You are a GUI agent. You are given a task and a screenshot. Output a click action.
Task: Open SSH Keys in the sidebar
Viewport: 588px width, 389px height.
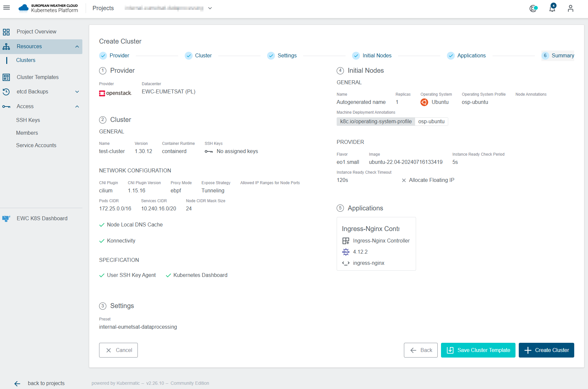click(28, 120)
